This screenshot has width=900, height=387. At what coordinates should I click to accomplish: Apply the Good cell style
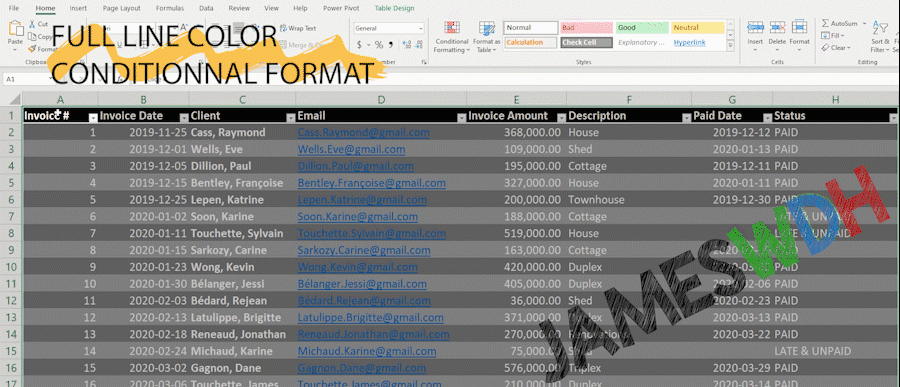pyautogui.click(x=642, y=28)
